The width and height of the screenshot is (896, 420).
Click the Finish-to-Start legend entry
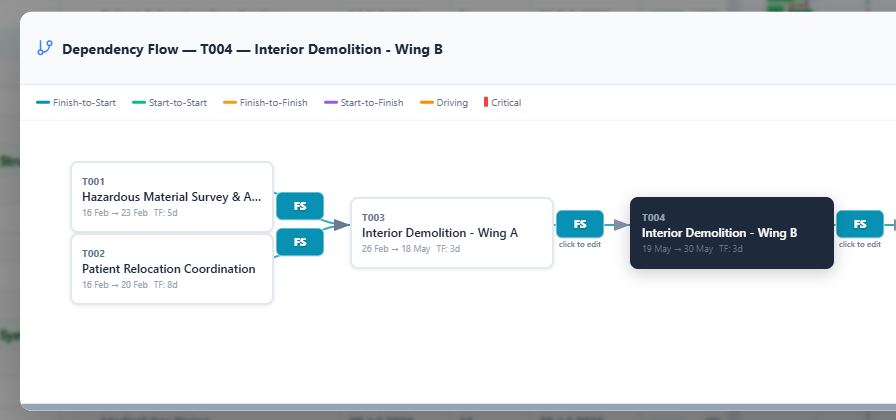tap(76, 103)
